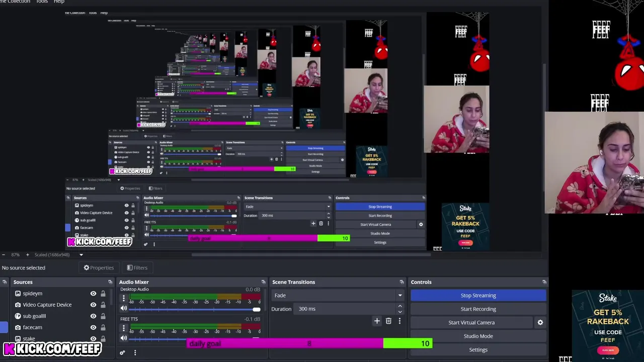Adjust the Desktop Audio volume slider
Screen dimensions: 644x362
(x=195, y=309)
